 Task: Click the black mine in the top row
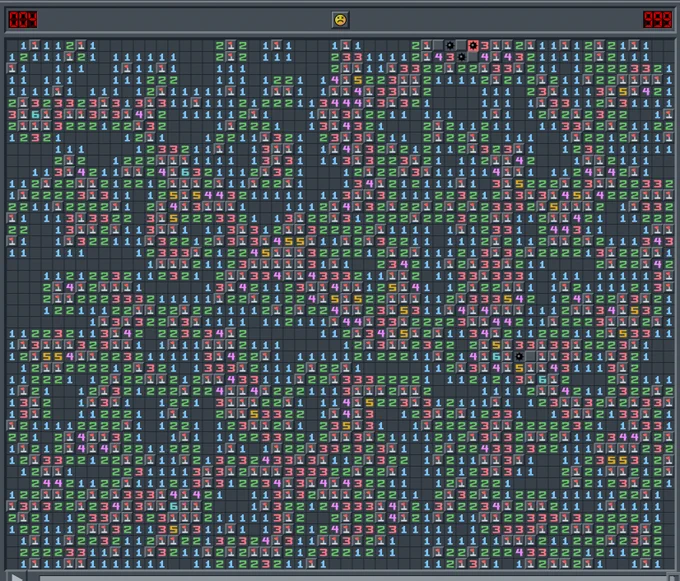[x=450, y=45]
